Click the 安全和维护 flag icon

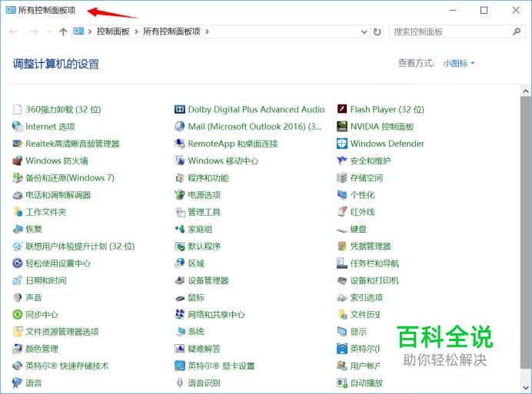(341, 161)
